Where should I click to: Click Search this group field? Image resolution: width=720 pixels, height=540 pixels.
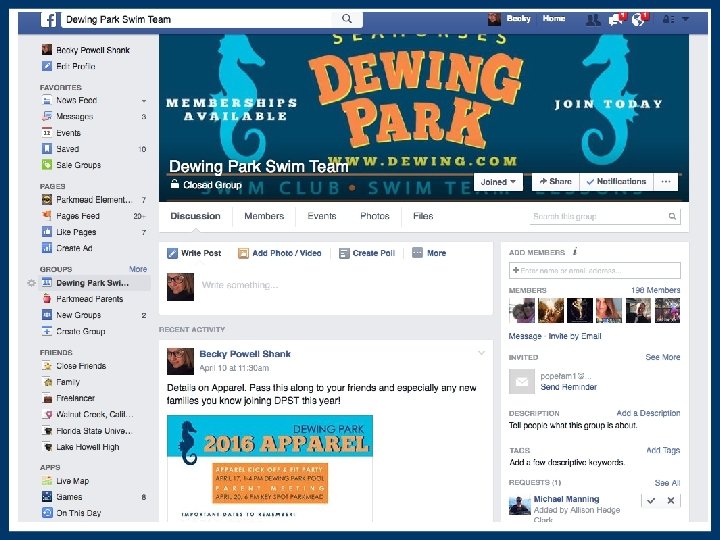pyautogui.click(x=605, y=216)
